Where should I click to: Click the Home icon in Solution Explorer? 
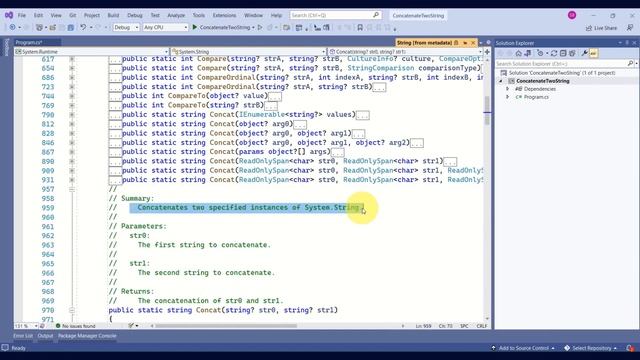(x=518, y=53)
